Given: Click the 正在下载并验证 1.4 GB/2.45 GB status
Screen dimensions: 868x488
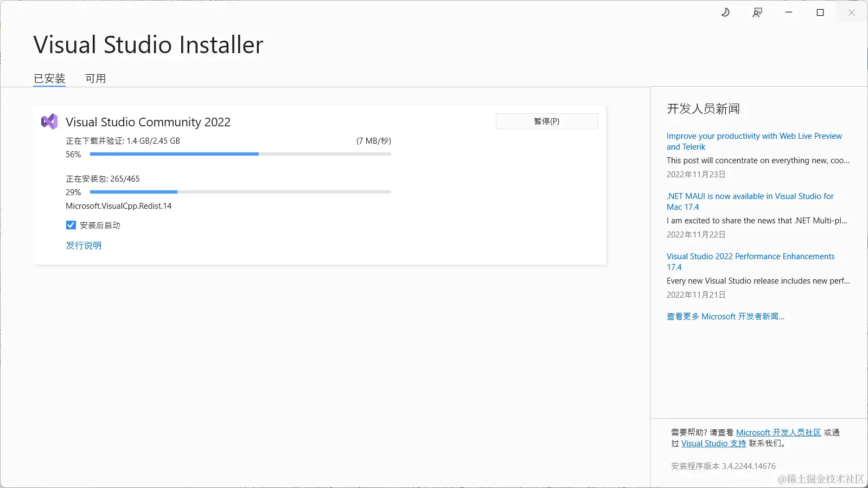Looking at the screenshot, I should tap(123, 141).
